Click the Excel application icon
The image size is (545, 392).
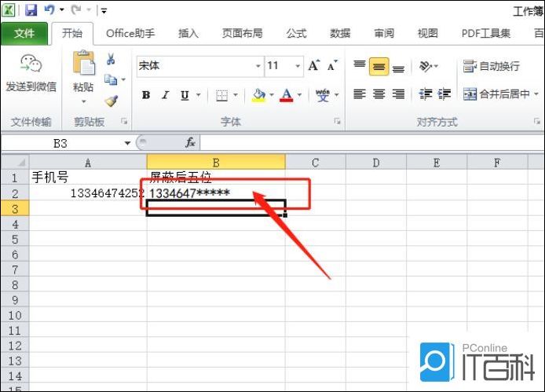coord(9,9)
